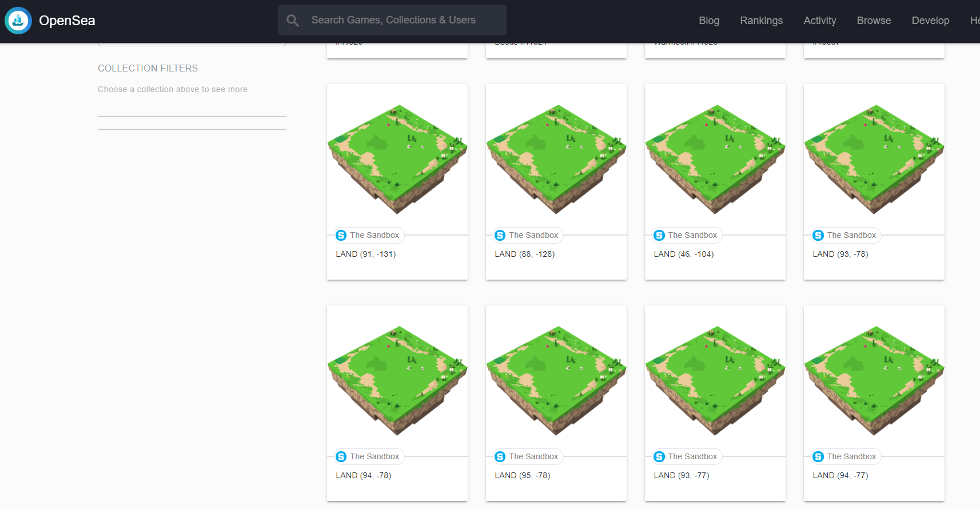Click the COLLECTION FILTERS heading
Image resolution: width=980 pixels, height=509 pixels.
148,68
